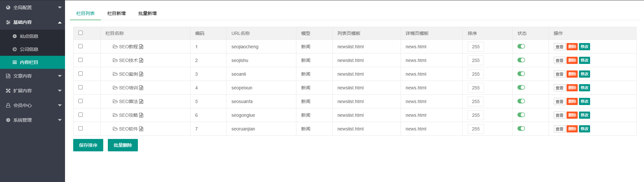Click the puzzle icon for 扩展内容
The width and height of the screenshot is (644, 182).
point(8,91)
